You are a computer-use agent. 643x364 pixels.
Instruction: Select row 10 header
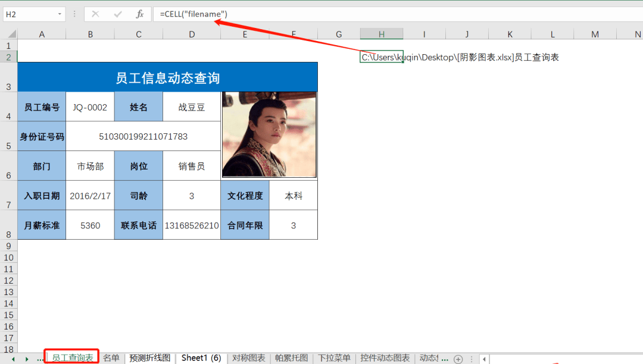point(8,258)
